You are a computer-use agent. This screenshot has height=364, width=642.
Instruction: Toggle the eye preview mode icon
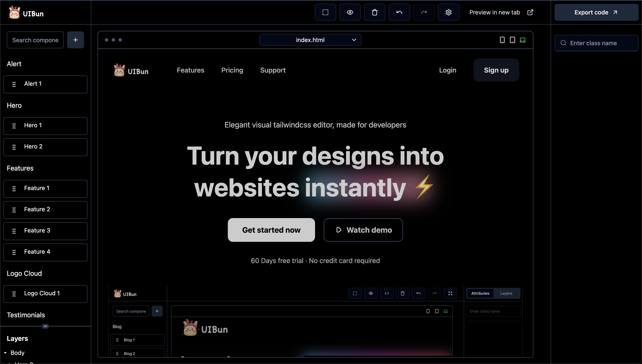click(350, 12)
